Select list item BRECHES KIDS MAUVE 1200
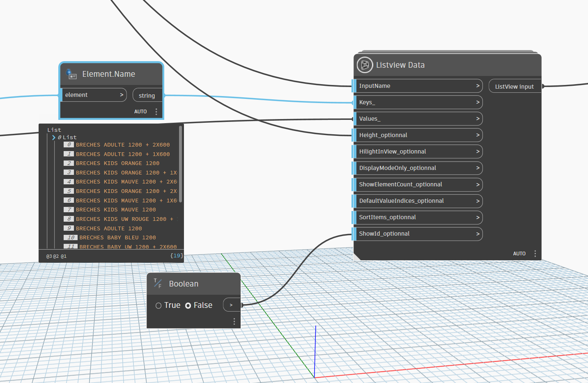The height and width of the screenshot is (383, 588). tap(116, 210)
